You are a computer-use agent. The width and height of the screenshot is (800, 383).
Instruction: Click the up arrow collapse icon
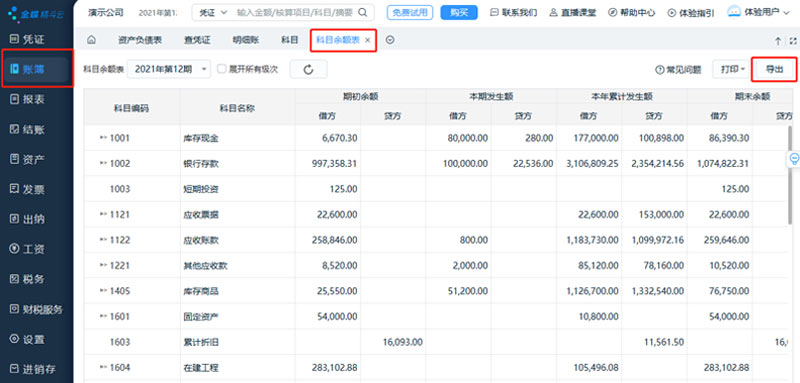click(x=778, y=41)
